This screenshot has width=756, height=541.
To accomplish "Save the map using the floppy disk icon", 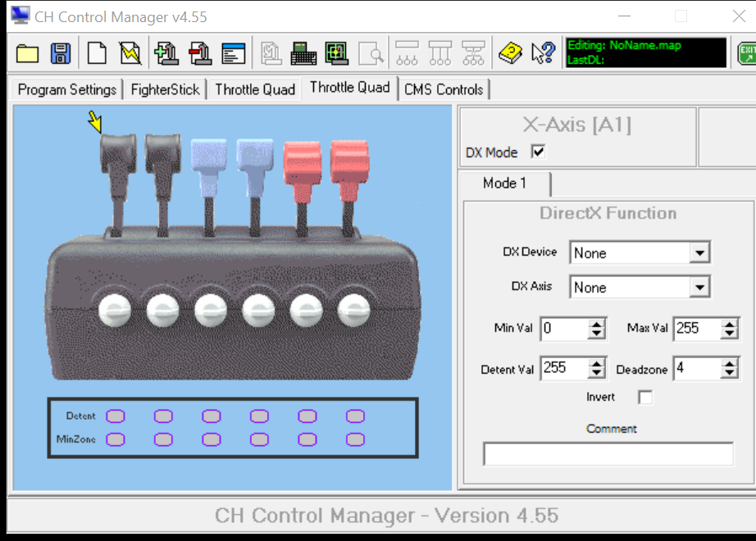I will pos(61,53).
